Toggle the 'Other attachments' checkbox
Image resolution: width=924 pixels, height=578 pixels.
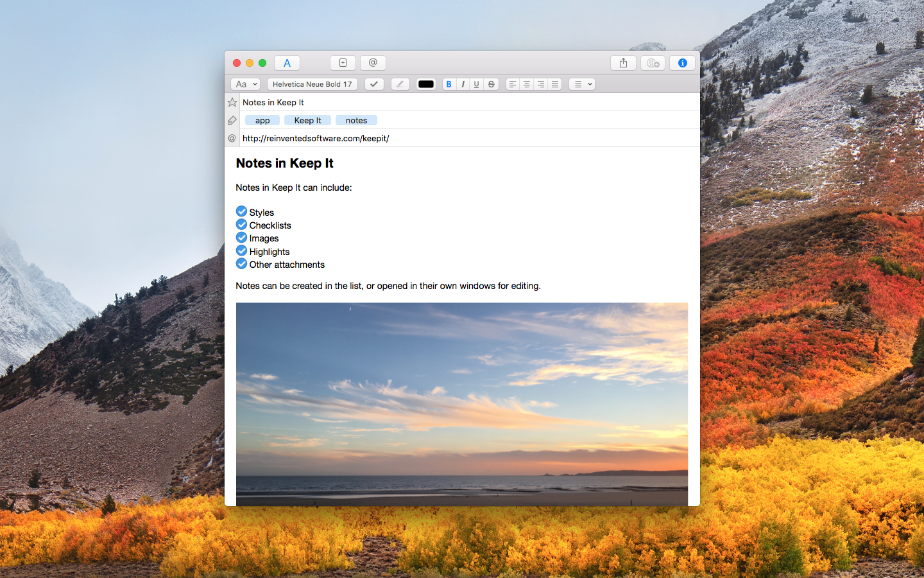pyautogui.click(x=241, y=263)
